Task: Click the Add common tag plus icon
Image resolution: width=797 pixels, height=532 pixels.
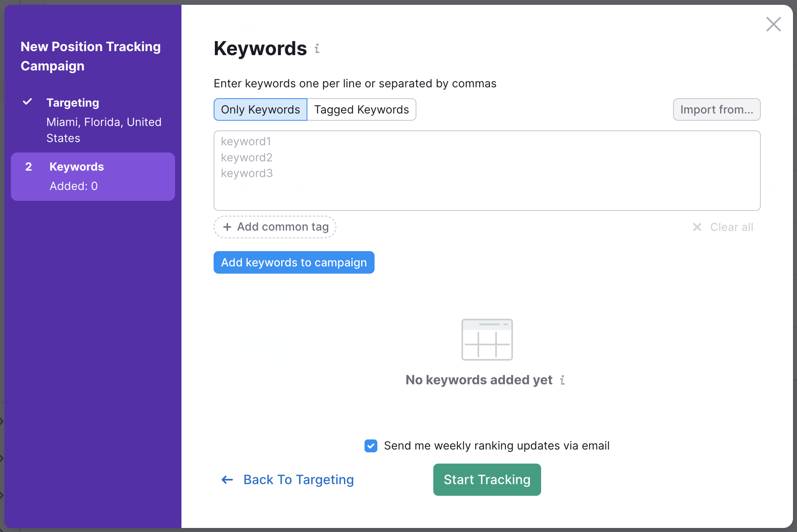Action: click(x=228, y=227)
